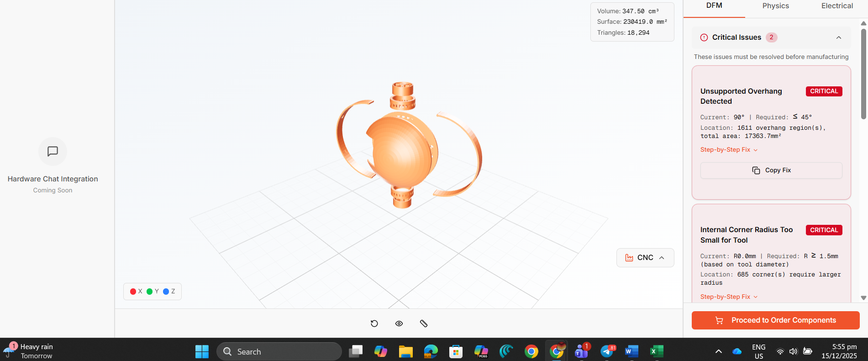Switch to the Physics tab

(x=775, y=6)
